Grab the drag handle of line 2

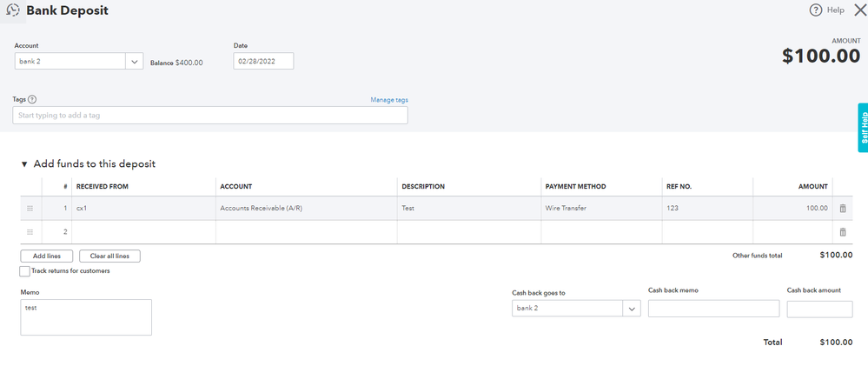(x=30, y=232)
